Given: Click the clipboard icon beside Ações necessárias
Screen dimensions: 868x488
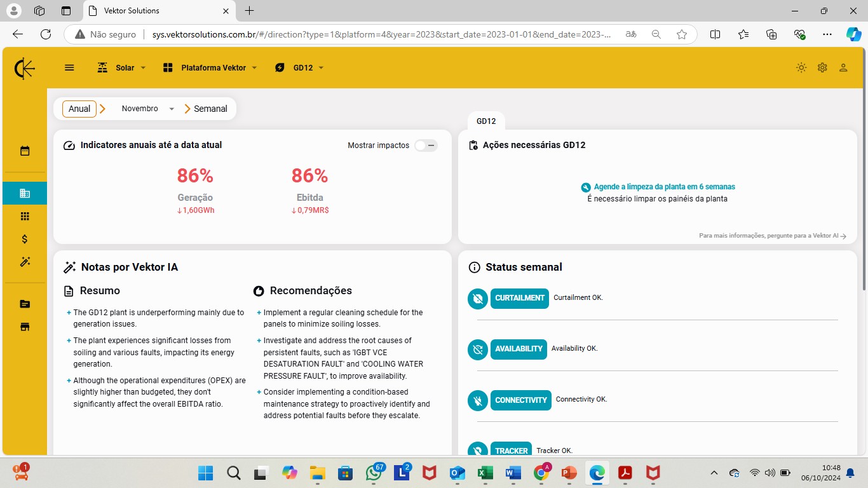Looking at the screenshot, I should [x=473, y=146].
